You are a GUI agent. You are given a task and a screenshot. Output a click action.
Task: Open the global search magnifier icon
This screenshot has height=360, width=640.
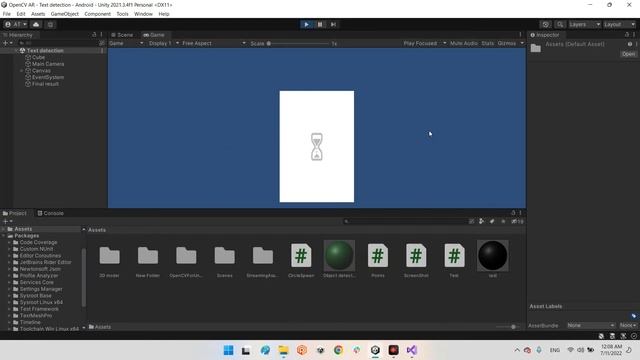pos(560,24)
